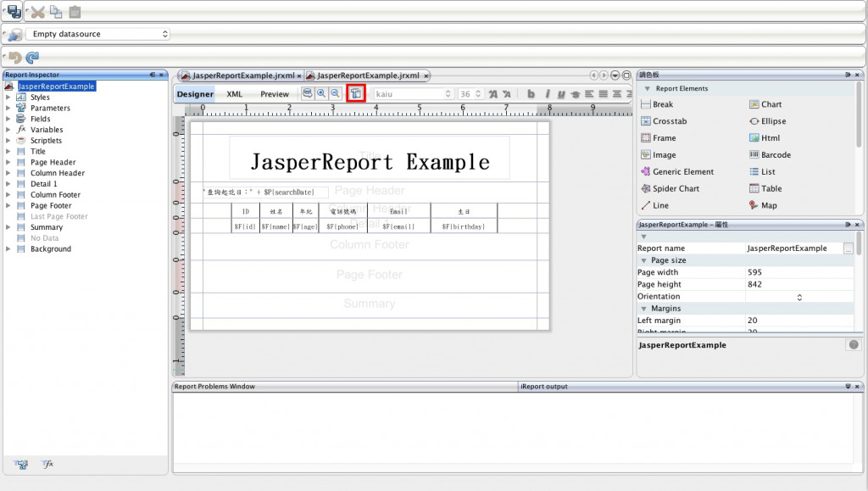Collapse the Report Elements palette section

pyautogui.click(x=647, y=88)
